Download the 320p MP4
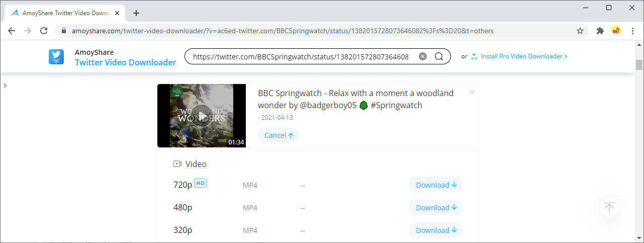Image resolution: width=644 pixels, height=243 pixels. point(435,230)
